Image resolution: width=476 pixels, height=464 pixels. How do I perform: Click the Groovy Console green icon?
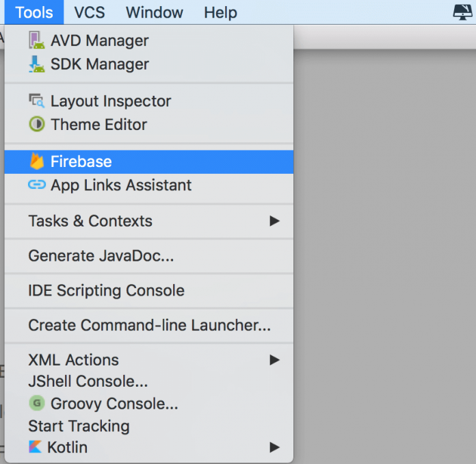point(36,404)
